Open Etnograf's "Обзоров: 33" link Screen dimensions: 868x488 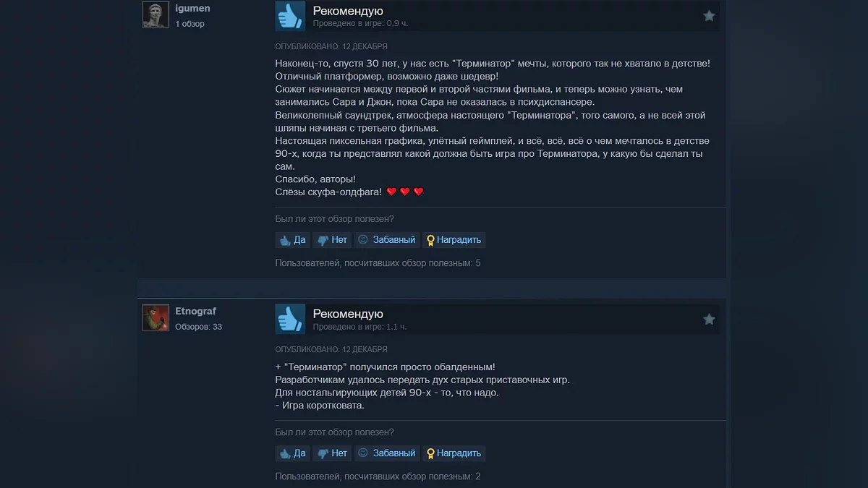(x=198, y=327)
